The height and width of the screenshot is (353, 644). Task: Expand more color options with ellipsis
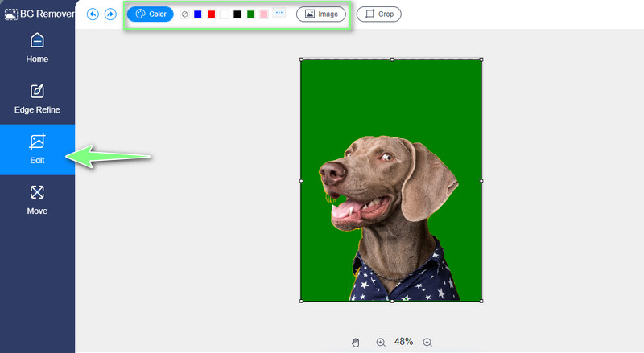point(279,14)
